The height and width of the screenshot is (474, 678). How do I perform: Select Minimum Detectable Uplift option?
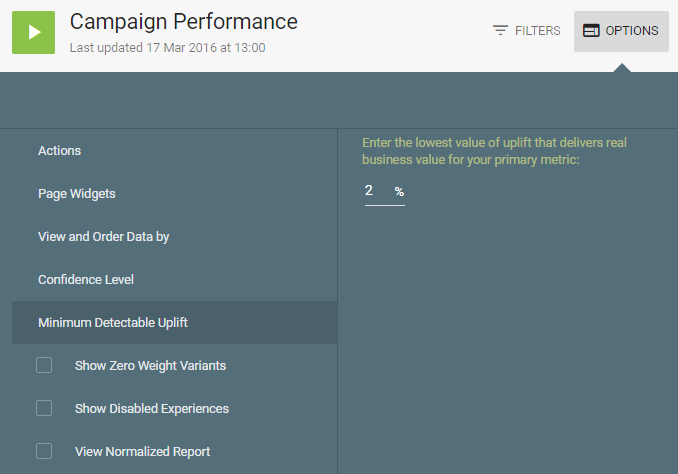(x=113, y=323)
